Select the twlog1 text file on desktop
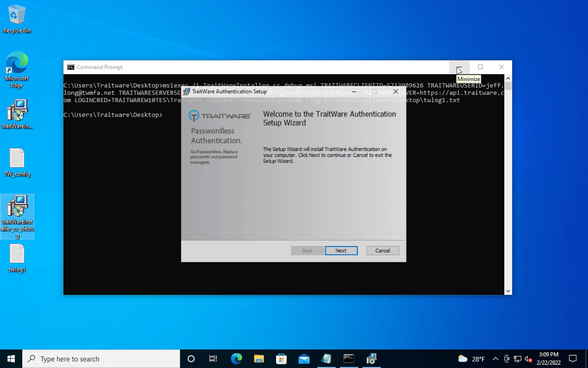Screen dimensions: 588x368 click(17, 258)
